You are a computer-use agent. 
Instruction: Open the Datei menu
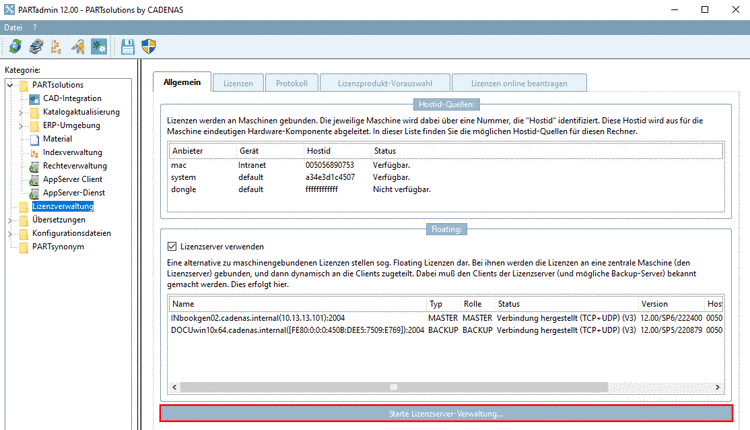click(13, 27)
